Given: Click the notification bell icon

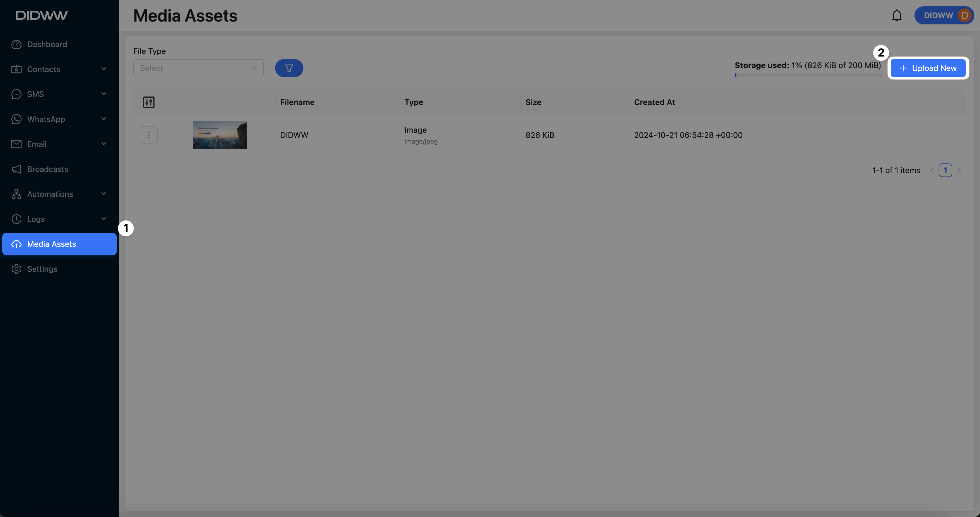Looking at the screenshot, I should [x=897, y=16].
